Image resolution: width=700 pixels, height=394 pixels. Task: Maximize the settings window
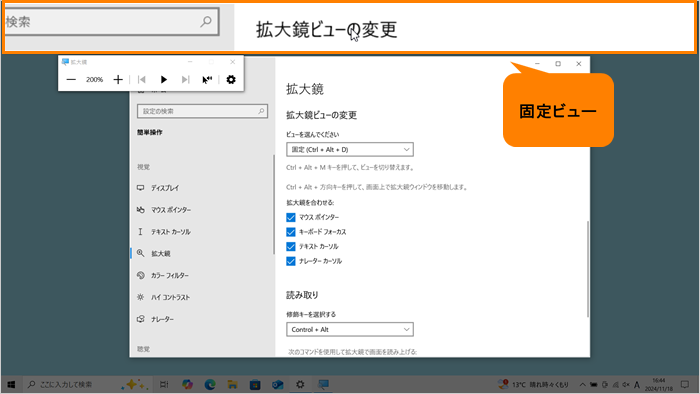pos(558,64)
